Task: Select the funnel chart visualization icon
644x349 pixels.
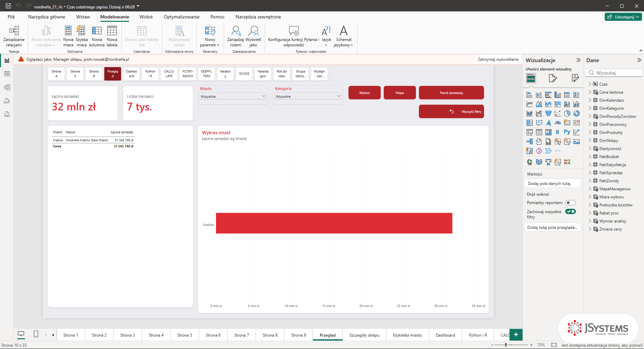Action: pyautogui.click(x=548, y=113)
